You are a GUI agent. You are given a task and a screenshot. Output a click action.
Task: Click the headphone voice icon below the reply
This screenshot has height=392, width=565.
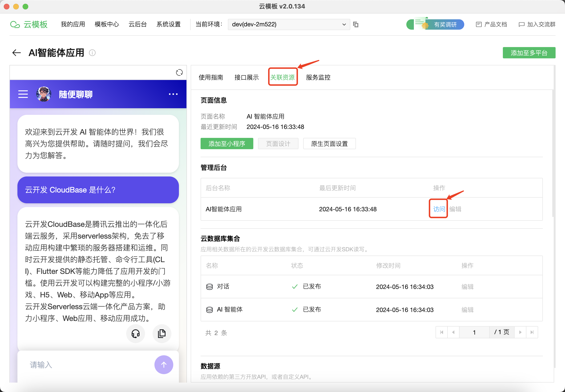[135, 333]
